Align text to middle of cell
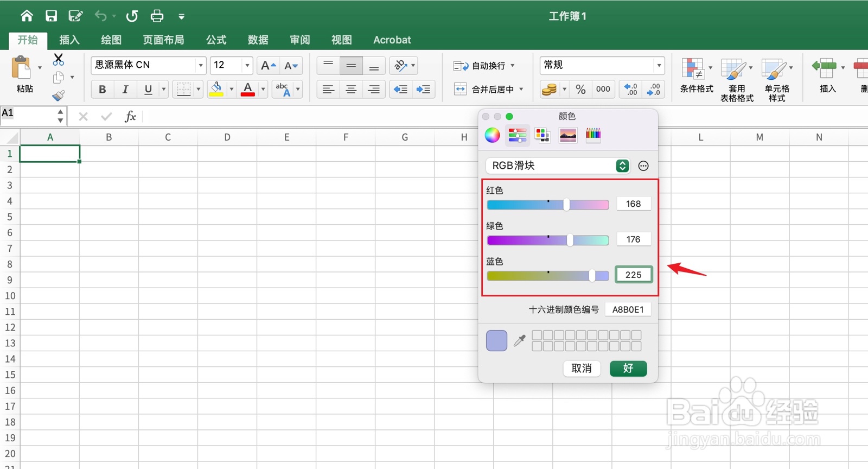 (351, 66)
